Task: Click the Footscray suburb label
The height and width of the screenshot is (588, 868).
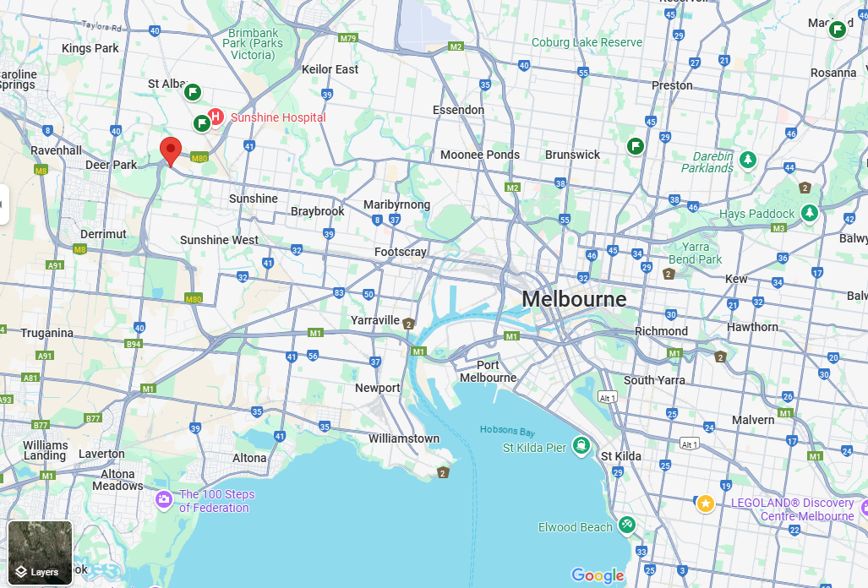Action: tap(401, 253)
